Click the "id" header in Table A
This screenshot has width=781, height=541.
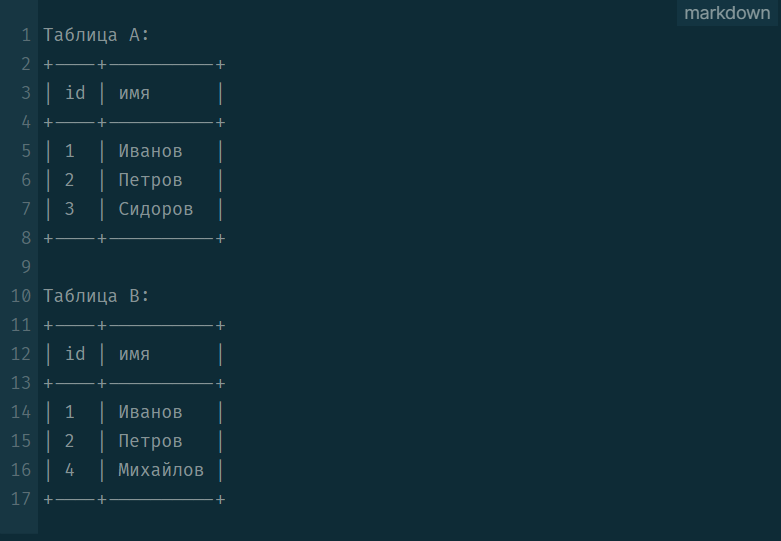click(75, 93)
